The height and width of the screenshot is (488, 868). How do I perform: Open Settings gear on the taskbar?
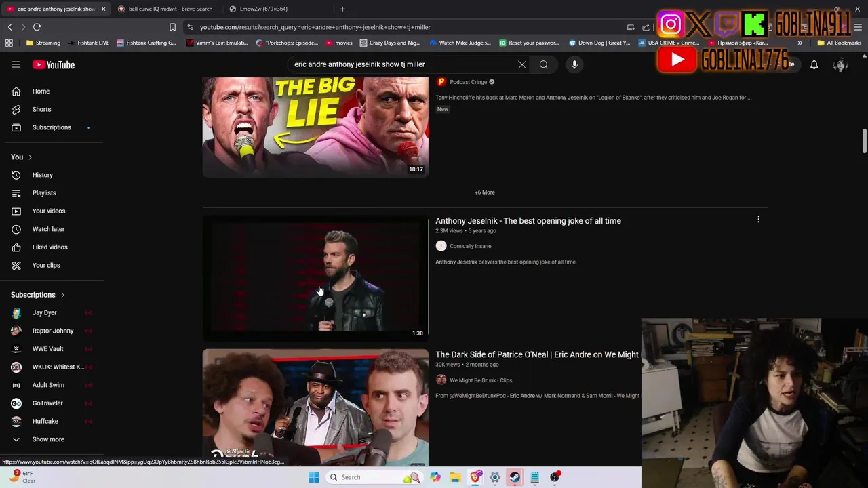coord(495,477)
